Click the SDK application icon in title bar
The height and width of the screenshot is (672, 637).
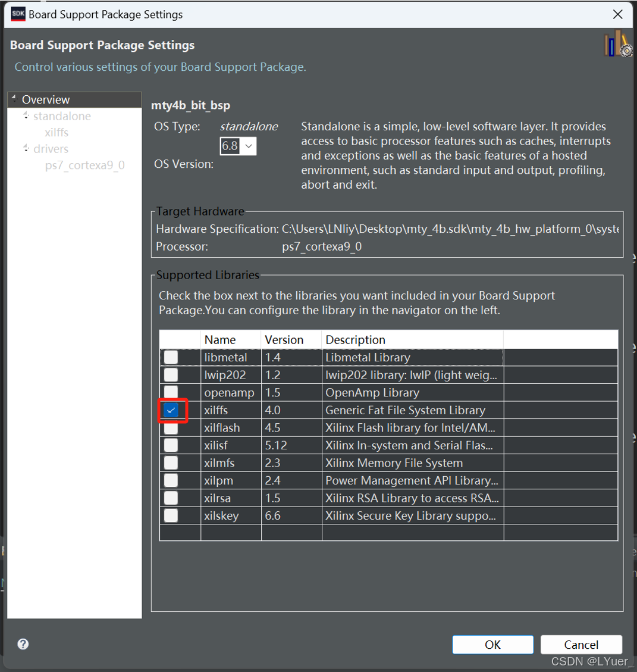[18, 14]
